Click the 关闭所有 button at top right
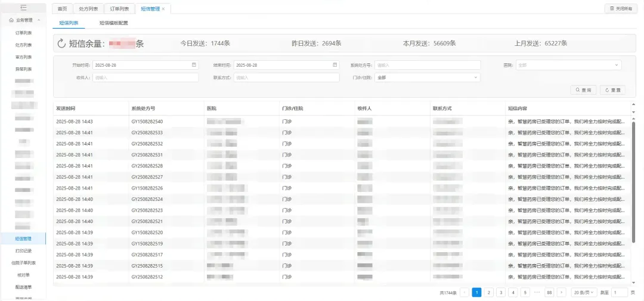The height and width of the screenshot is (301, 644). 621,8
